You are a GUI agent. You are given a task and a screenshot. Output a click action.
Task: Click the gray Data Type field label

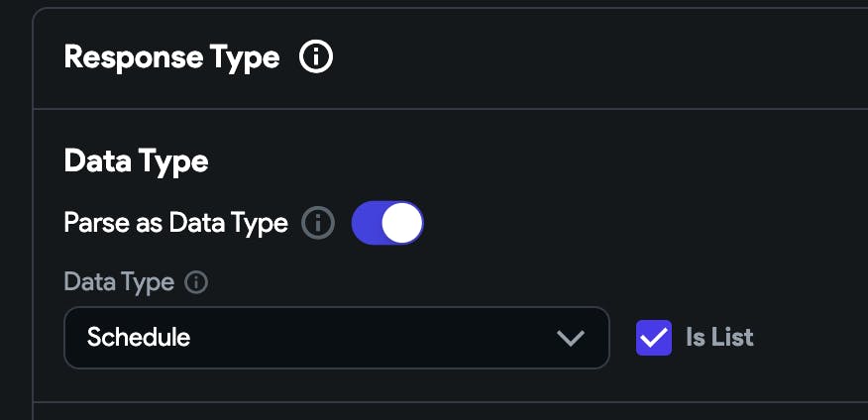click(x=119, y=282)
